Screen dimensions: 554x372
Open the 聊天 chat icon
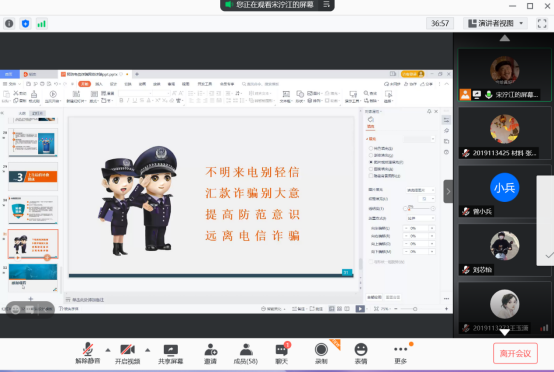coord(282,353)
